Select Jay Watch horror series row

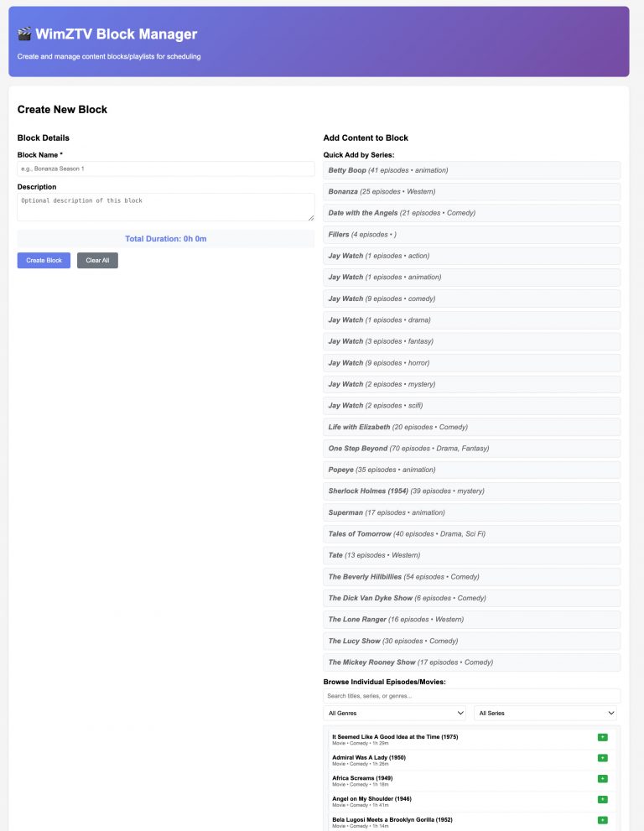(x=471, y=363)
